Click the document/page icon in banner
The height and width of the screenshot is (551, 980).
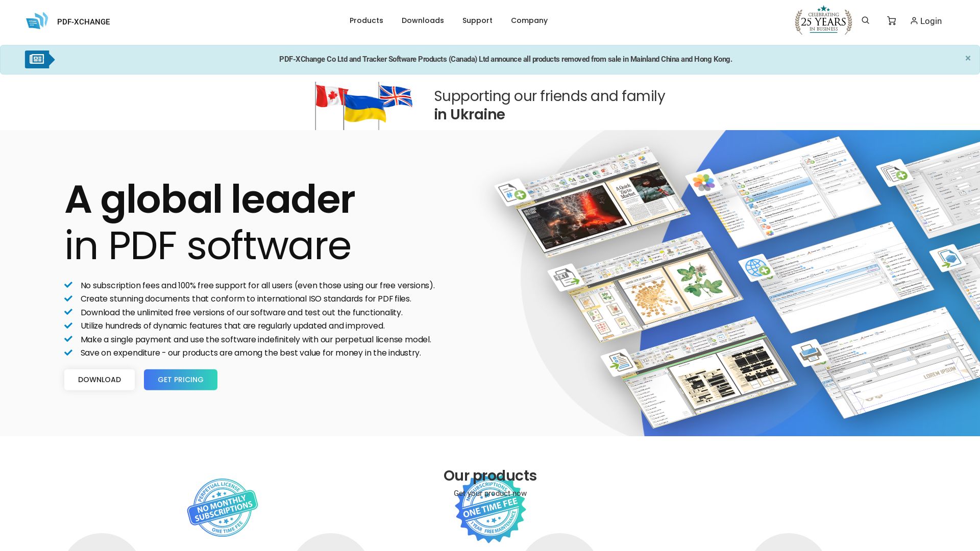click(37, 59)
